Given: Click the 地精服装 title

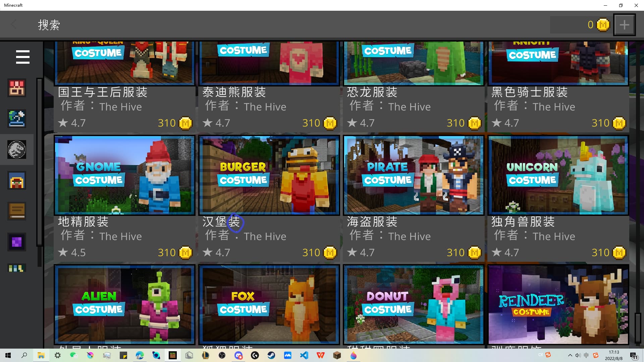Looking at the screenshot, I should coord(83,222).
